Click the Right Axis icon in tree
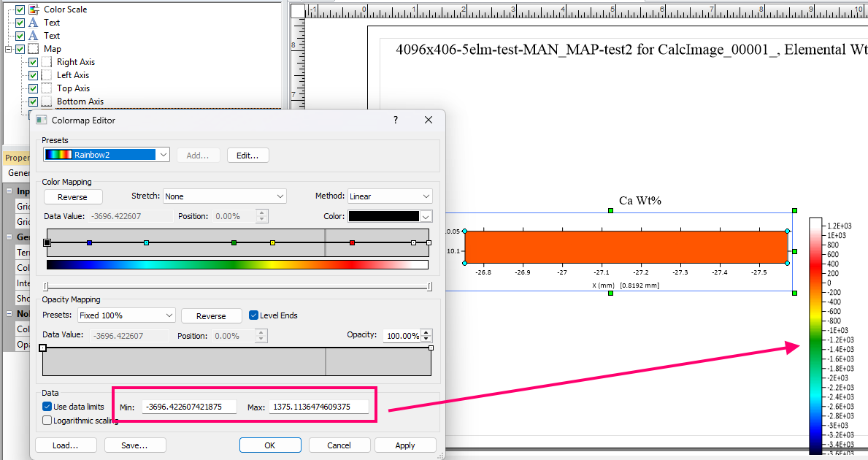 47,62
